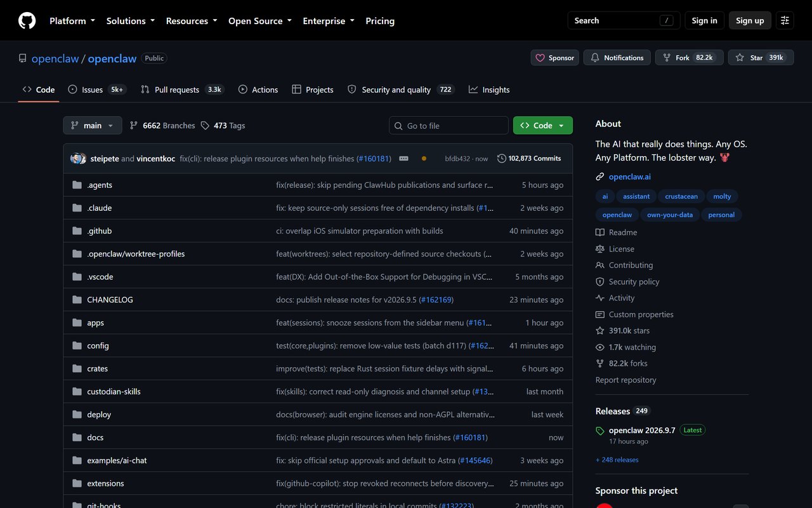
Task: View the 6662 Branches link
Action: click(x=162, y=126)
